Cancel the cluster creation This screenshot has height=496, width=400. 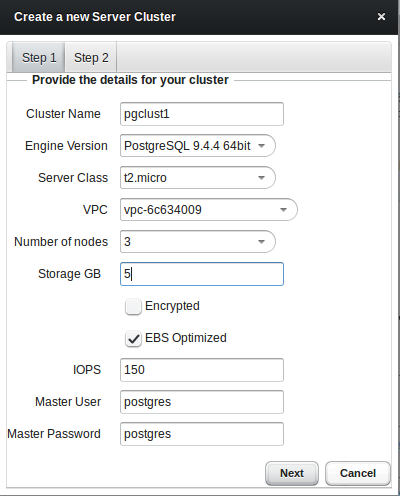click(x=358, y=473)
